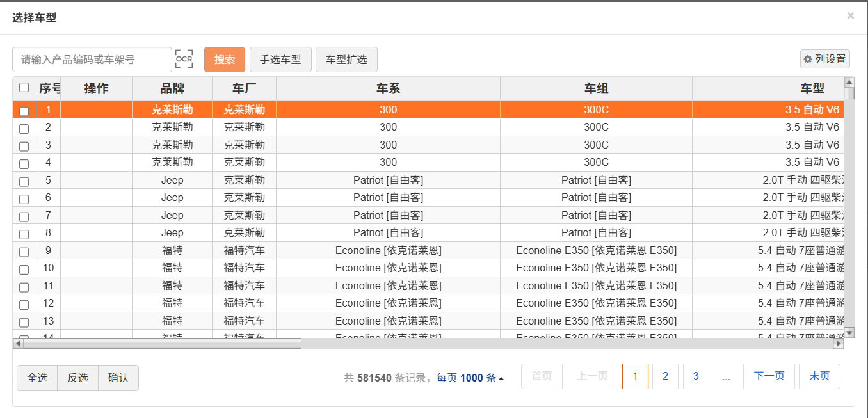Go to page 2
The height and width of the screenshot is (418, 868).
(665, 376)
